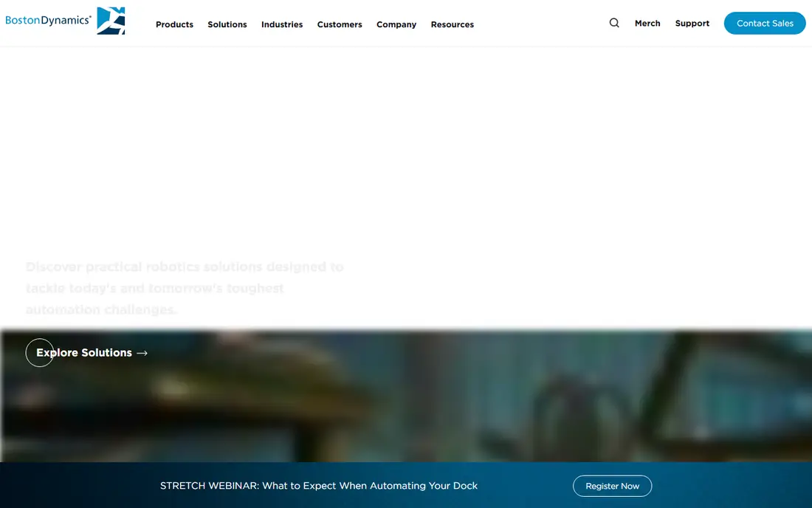Open the search magnifier icon
This screenshot has width=812, height=508.
[x=614, y=23]
